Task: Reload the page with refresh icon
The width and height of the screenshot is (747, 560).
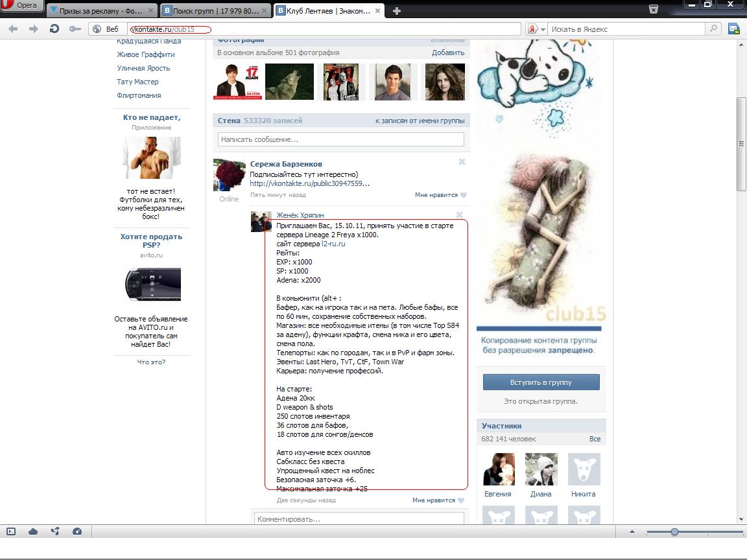Action: click(x=54, y=29)
